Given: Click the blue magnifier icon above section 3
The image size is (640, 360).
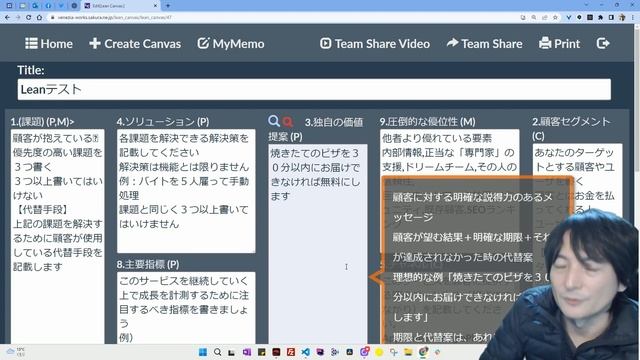Looking at the screenshot, I should (x=274, y=121).
